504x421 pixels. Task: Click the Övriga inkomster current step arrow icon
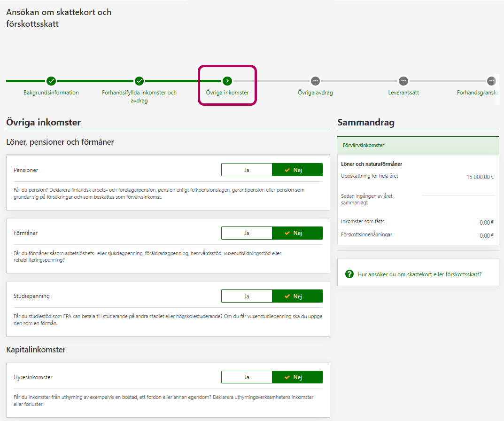point(227,81)
